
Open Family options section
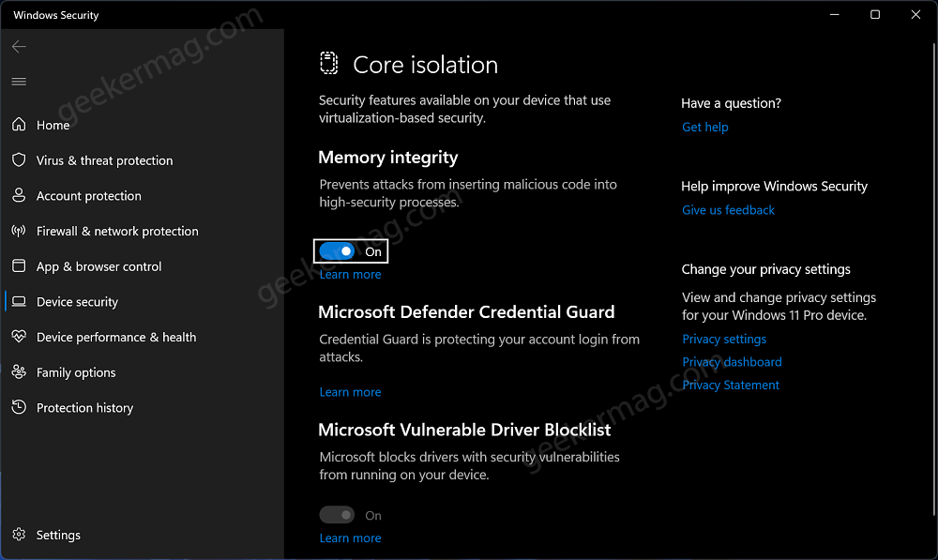(x=76, y=372)
